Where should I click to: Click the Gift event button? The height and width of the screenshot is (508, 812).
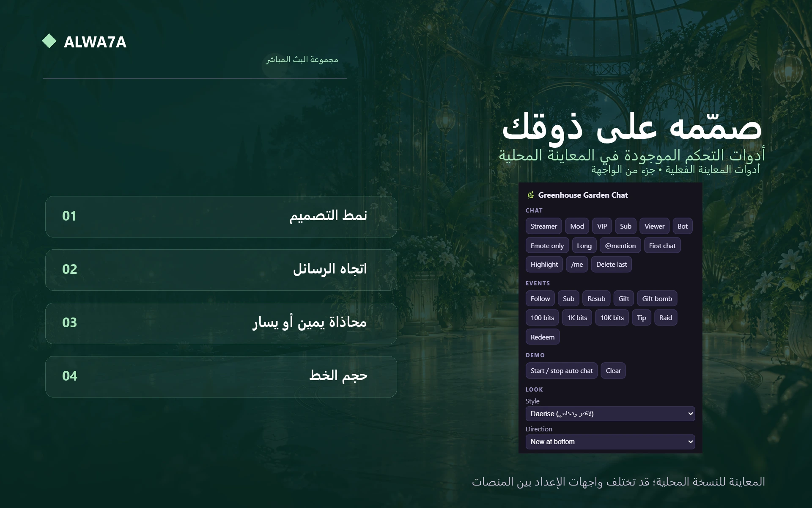coord(624,298)
